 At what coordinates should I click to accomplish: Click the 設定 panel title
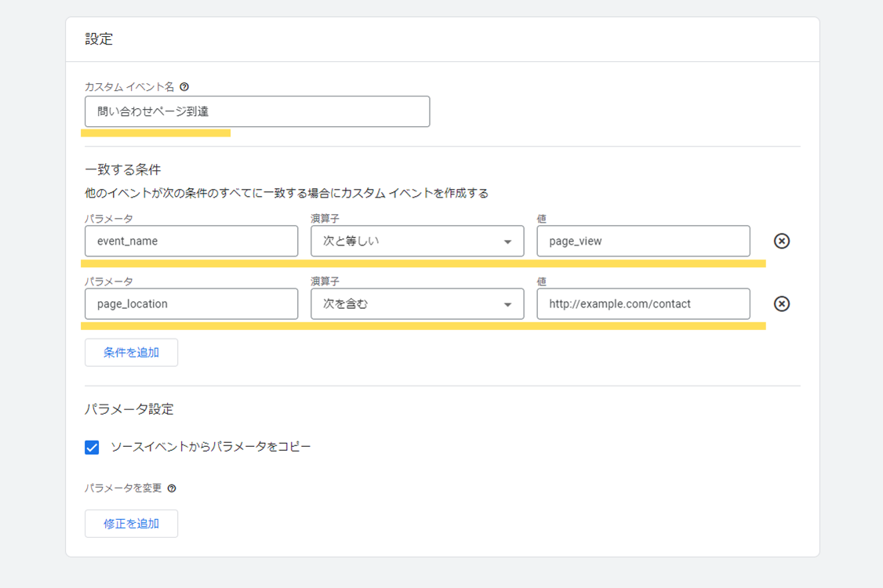coord(99,39)
